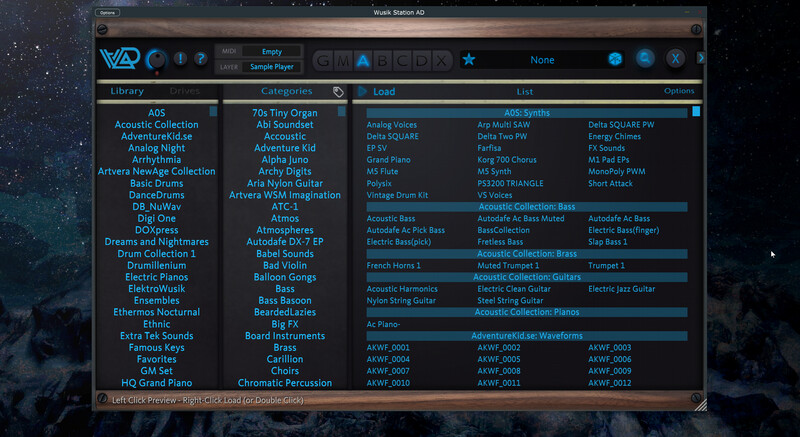Viewport: 800px width, 437px height.
Task: Select 70s Tiny Organ category
Action: [x=285, y=113]
